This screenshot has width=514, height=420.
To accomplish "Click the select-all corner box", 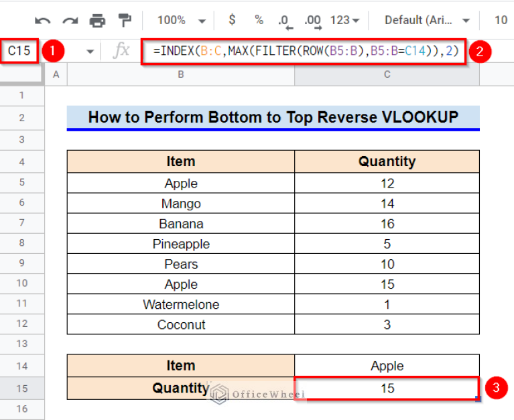I will 21,74.
